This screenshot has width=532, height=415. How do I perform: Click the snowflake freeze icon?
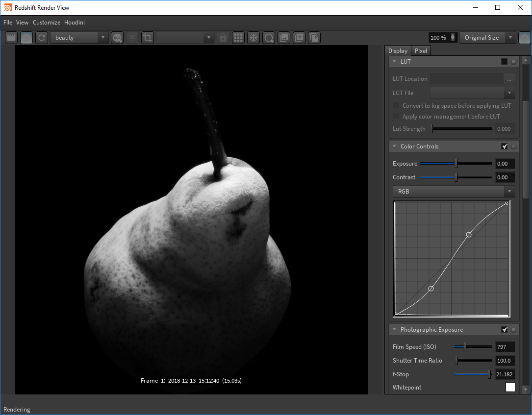pos(253,38)
